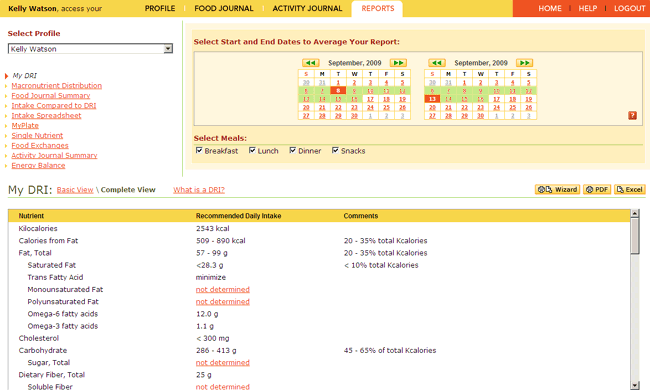
Task: Click the Cholesterol row label
Action: coord(39,338)
